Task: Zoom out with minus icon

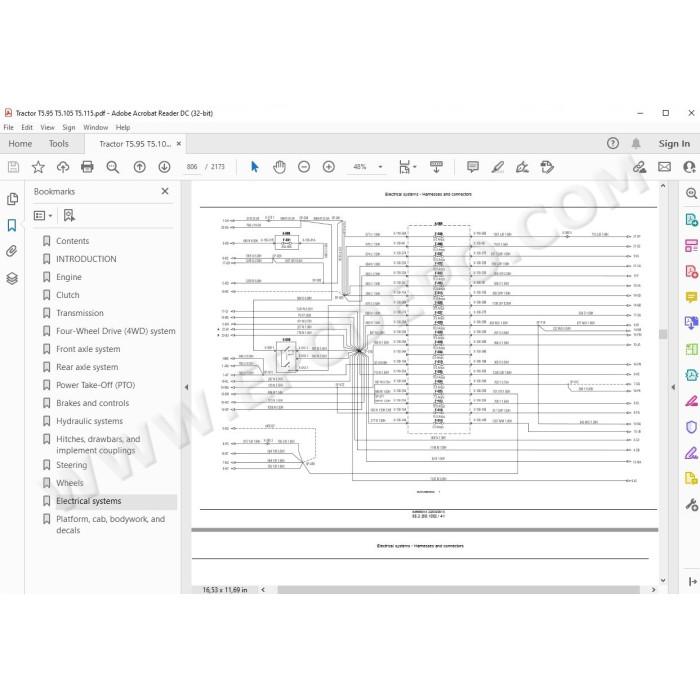Action: point(304,167)
